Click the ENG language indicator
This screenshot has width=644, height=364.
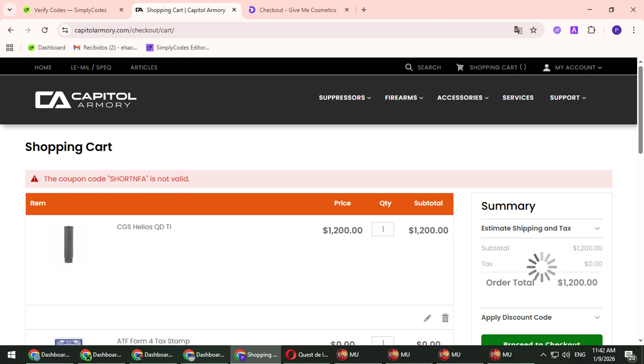(580, 355)
